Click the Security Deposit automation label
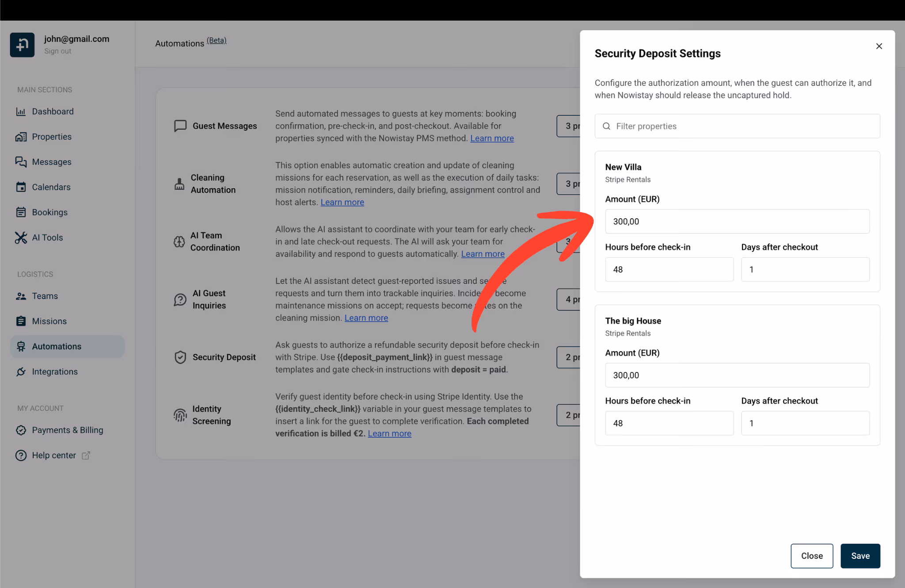The width and height of the screenshot is (905, 588). click(x=224, y=357)
